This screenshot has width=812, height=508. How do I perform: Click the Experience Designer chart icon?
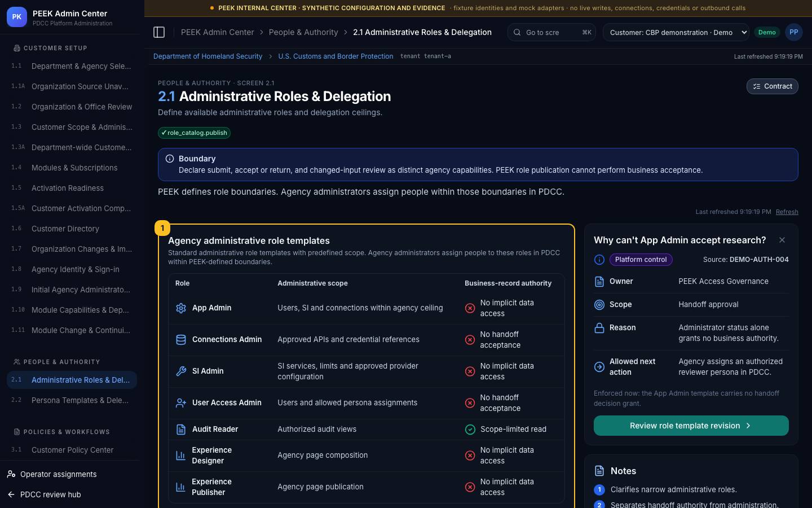pos(181,456)
